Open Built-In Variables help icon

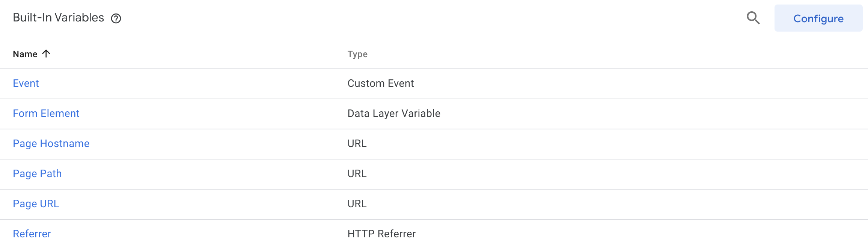coord(116,18)
